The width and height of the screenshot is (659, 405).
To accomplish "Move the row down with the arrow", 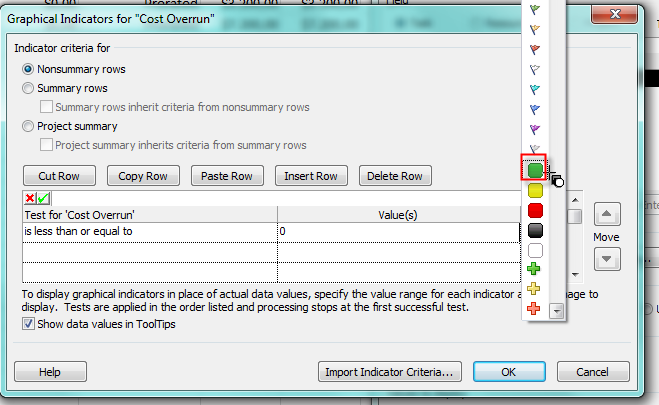I will pyautogui.click(x=608, y=258).
